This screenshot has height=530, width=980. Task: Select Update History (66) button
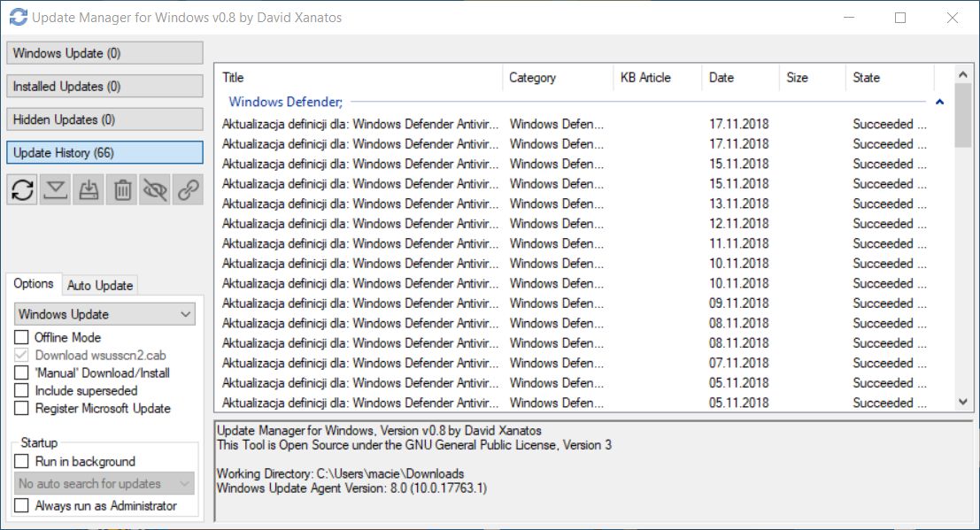105,152
